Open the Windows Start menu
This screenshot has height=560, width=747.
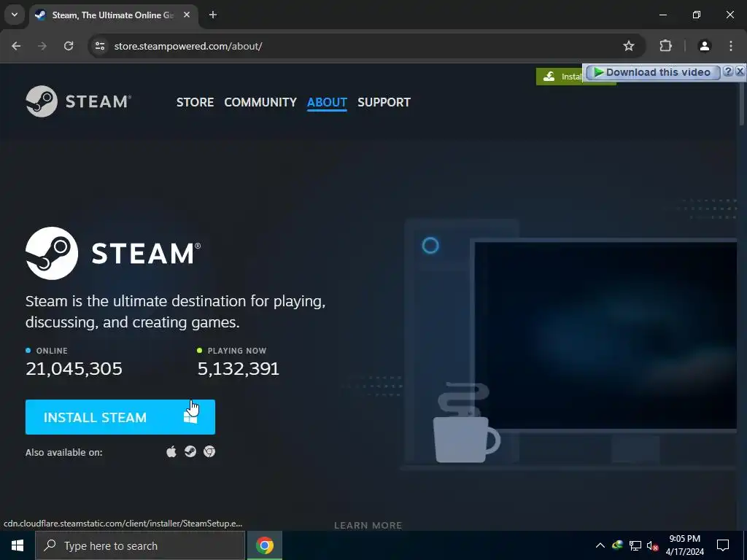coord(18,545)
